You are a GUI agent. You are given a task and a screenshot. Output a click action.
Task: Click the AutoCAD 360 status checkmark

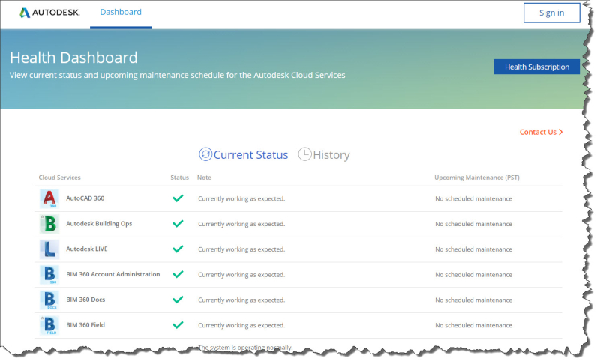point(178,198)
